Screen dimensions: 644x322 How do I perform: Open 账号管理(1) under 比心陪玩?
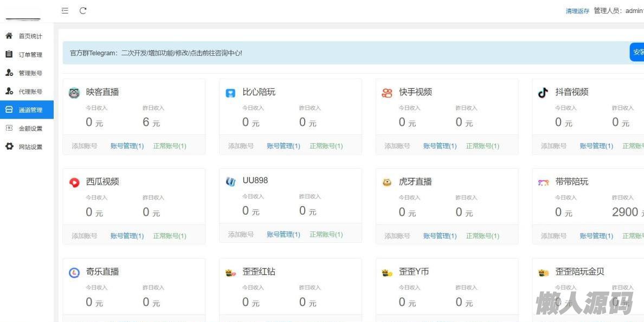pos(284,146)
